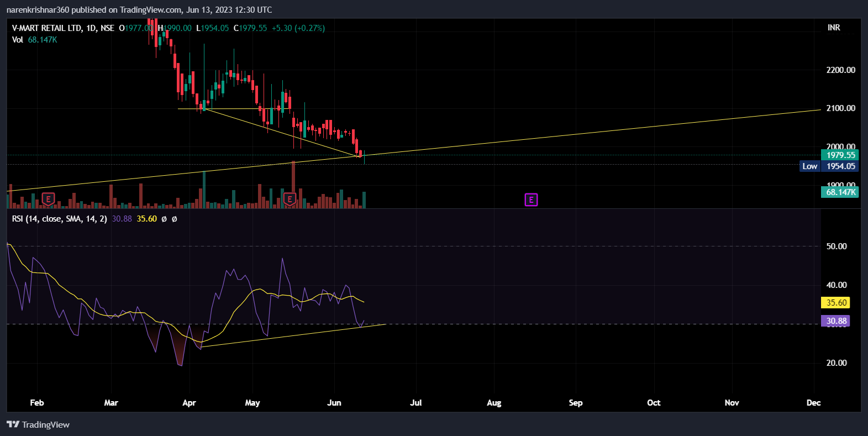
Task: Click the Aug label on time axis
Action: [494, 403]
